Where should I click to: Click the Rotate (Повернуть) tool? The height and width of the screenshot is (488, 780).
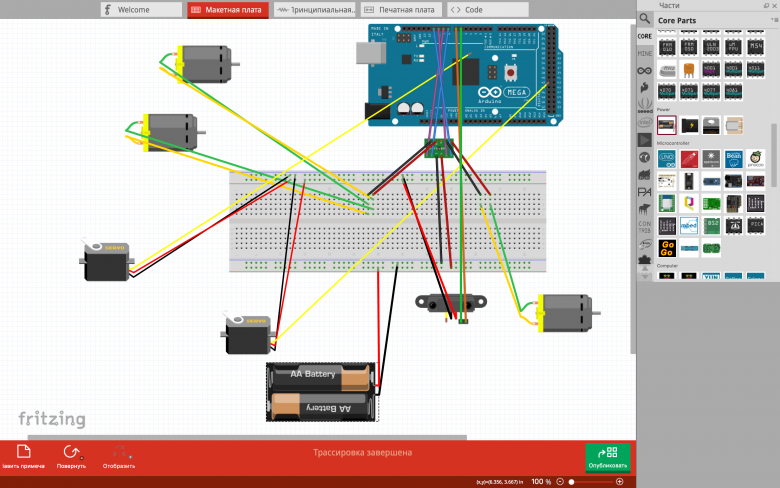[71, 457]
